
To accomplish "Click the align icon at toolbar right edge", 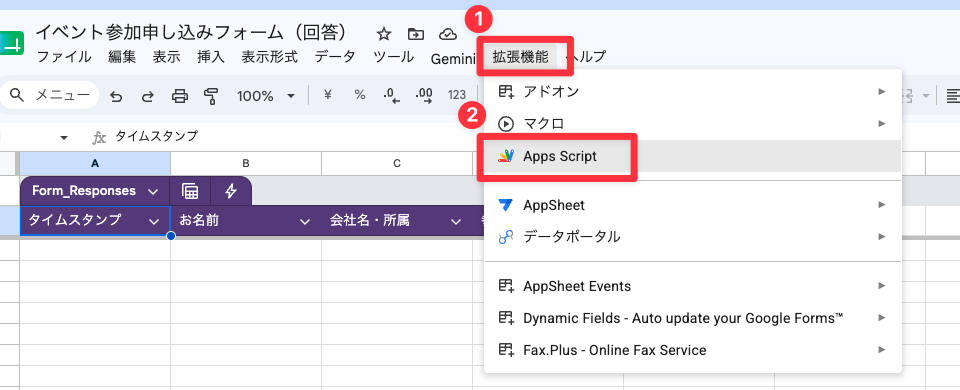I will click(953, 96).
